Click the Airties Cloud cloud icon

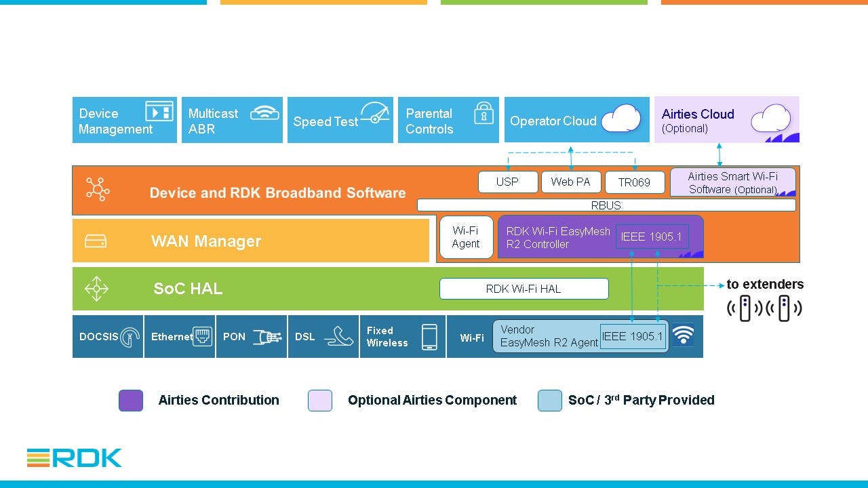click(x=770, y=119)
